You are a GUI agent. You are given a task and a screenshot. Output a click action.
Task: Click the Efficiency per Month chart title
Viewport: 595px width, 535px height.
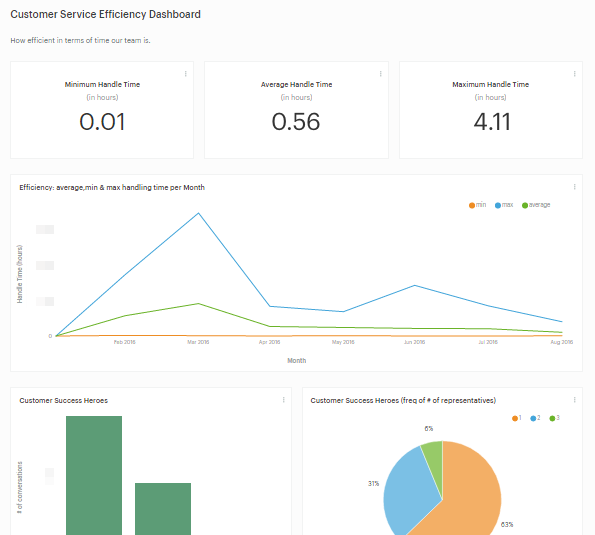tap(112, 187)
